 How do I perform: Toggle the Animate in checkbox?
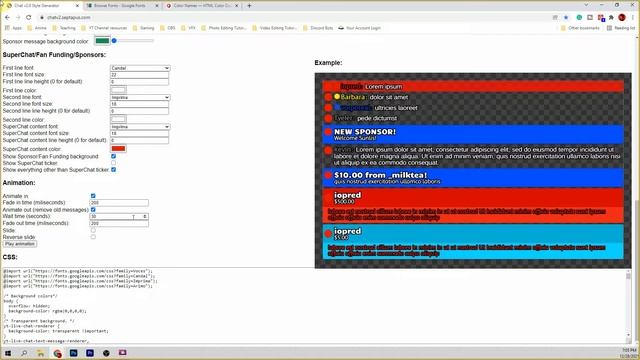coord(93,196)
